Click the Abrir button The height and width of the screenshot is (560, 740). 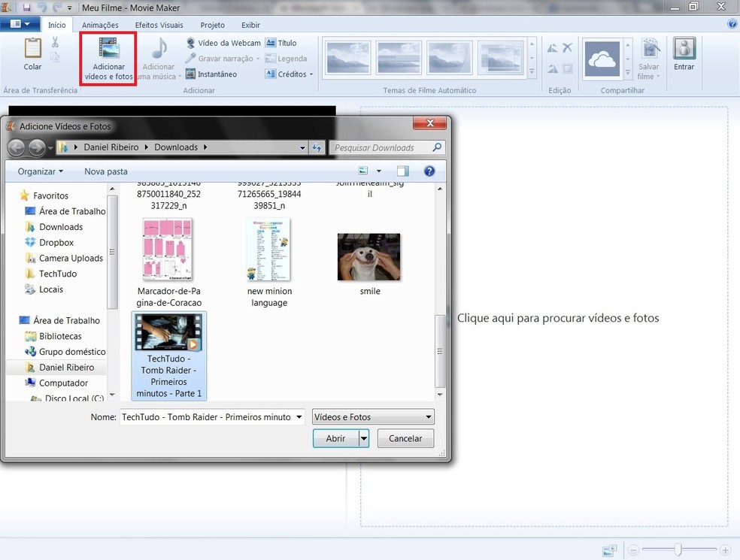[x=335, y=438]
